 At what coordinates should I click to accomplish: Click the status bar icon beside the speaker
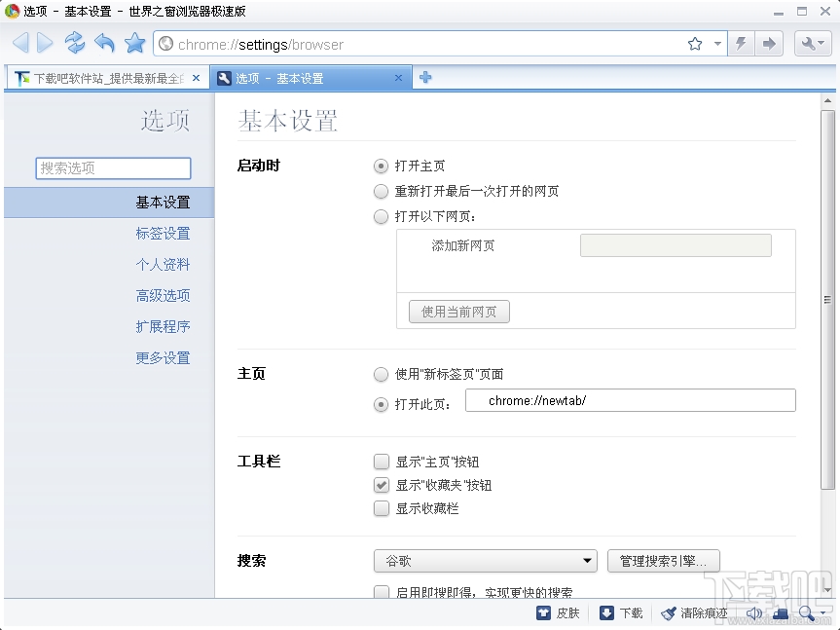(x=781, y=612)
